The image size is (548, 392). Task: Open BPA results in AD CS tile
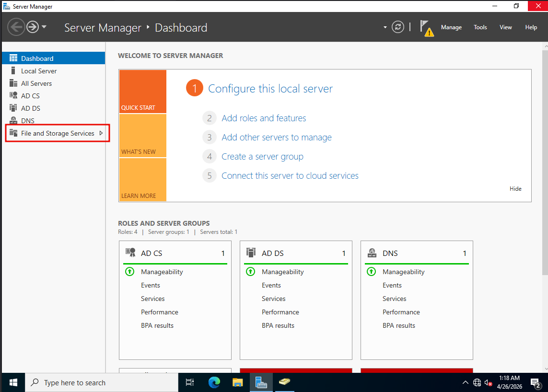157,325
